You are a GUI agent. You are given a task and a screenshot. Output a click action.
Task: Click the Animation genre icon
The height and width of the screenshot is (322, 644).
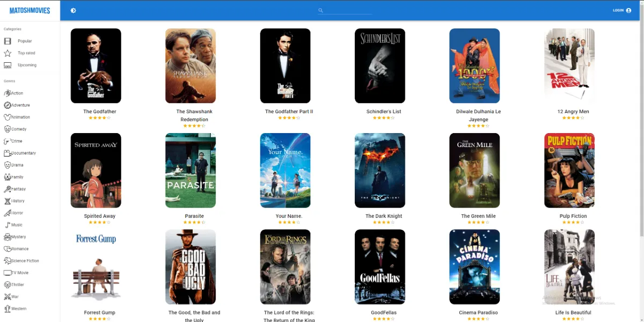[8, 117]
